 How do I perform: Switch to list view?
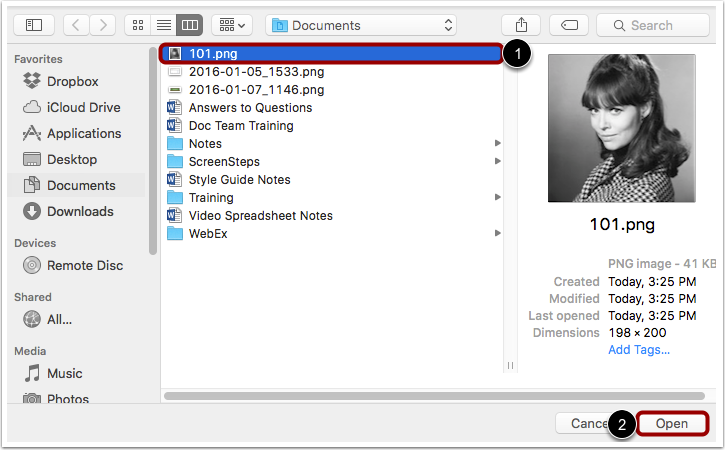click(164, 25)
